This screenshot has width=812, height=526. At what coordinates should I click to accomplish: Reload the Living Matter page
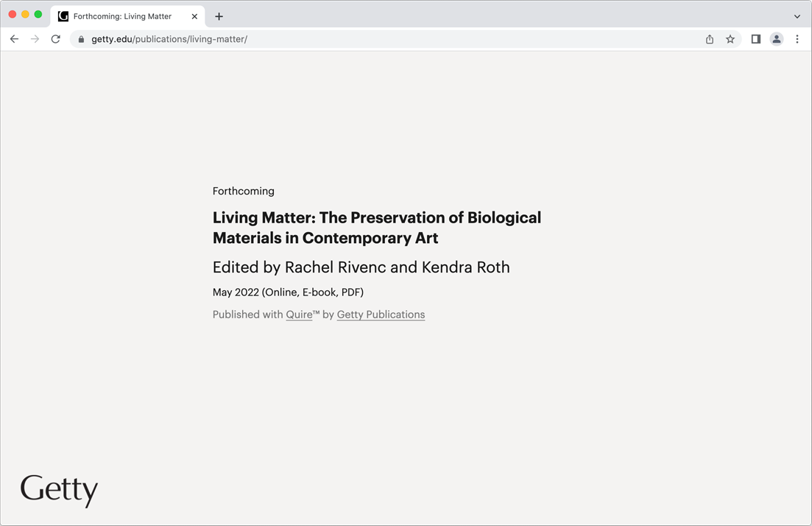click(55, 39)
